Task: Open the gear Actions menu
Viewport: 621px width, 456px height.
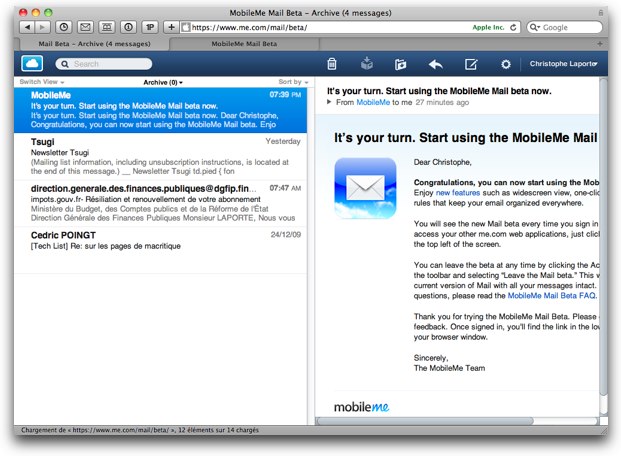Action: pyautogui.click(x=506, y=64)
